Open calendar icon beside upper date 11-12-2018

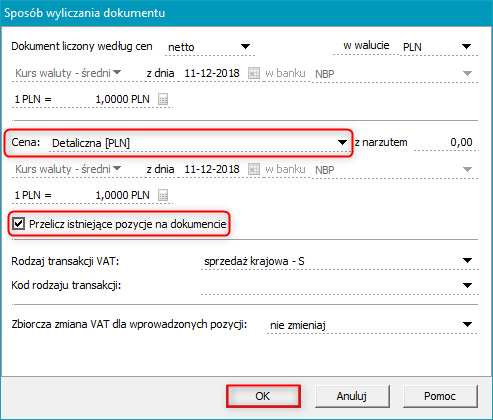[x=254, y=73]
